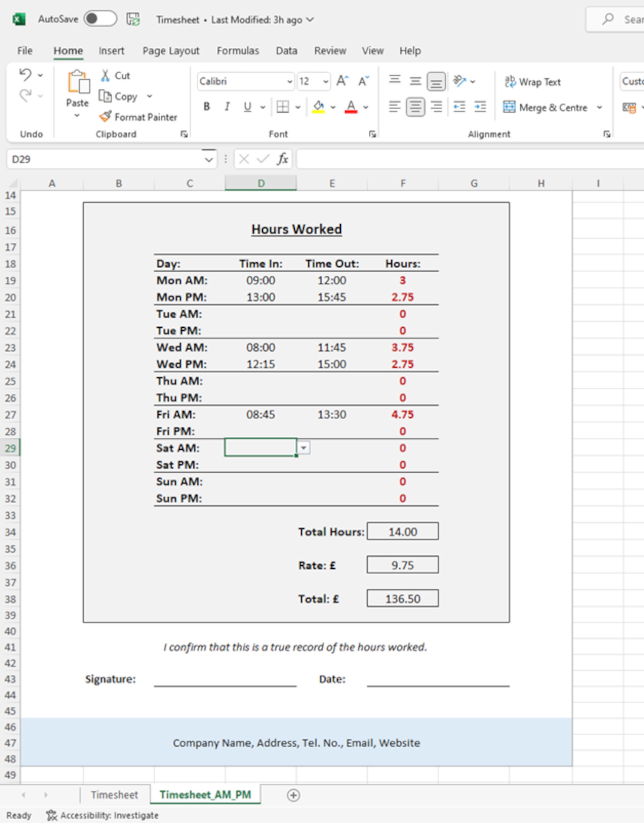644x823 pixels.
Task: Toggle Italic formatting
Action: coord(227,107)
